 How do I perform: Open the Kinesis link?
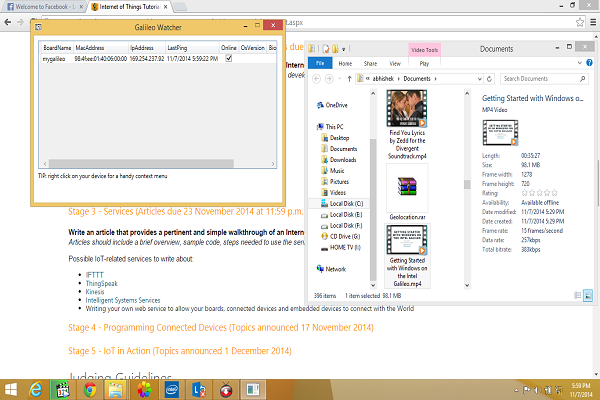[x=95, y=292]
